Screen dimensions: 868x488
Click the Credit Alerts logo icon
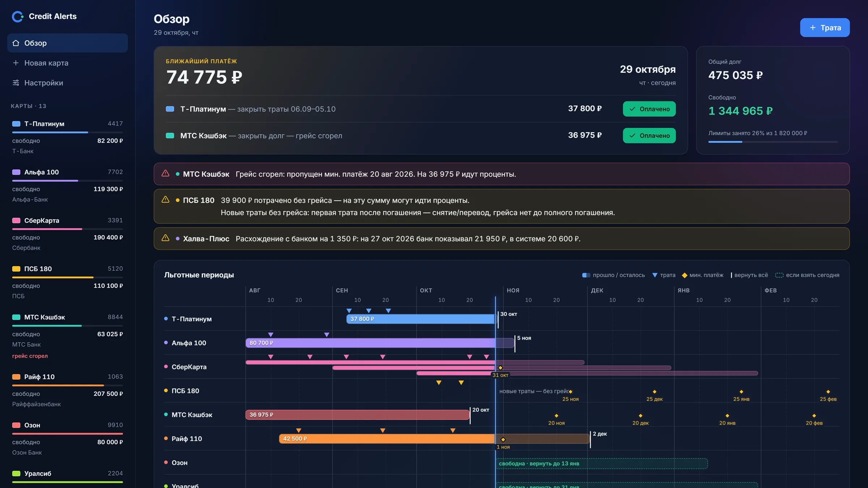17,17
